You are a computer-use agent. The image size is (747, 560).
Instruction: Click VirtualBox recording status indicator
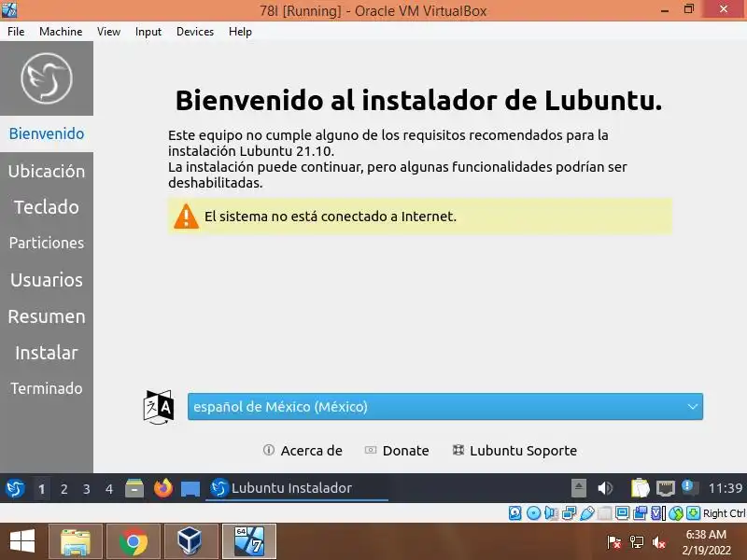pyautogui.click(x=640, y=513)
